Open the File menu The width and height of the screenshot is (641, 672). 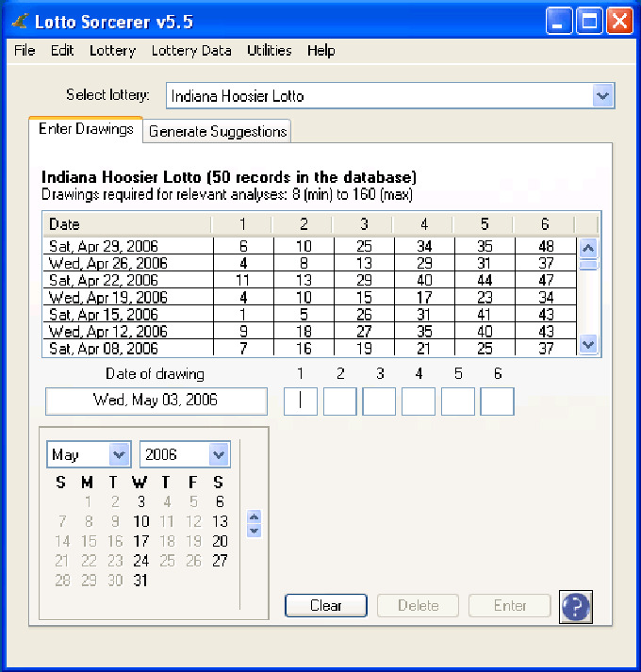pos(25,51)
